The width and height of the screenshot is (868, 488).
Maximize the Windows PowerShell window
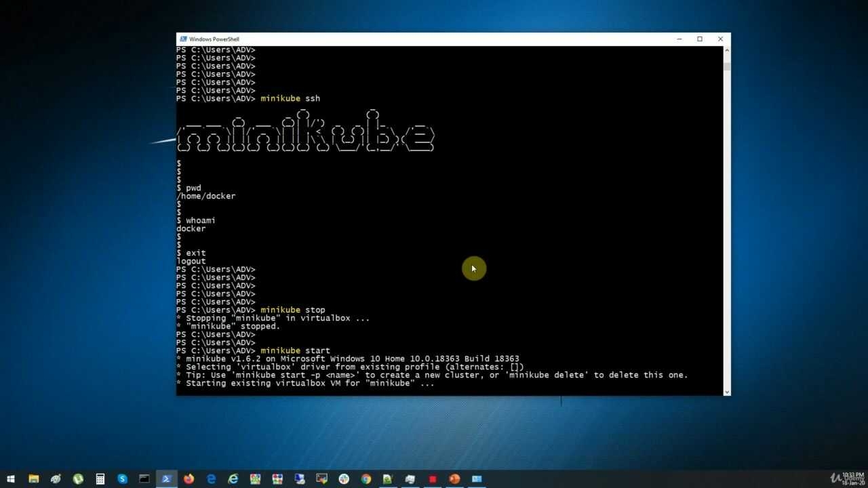point(700,39)
